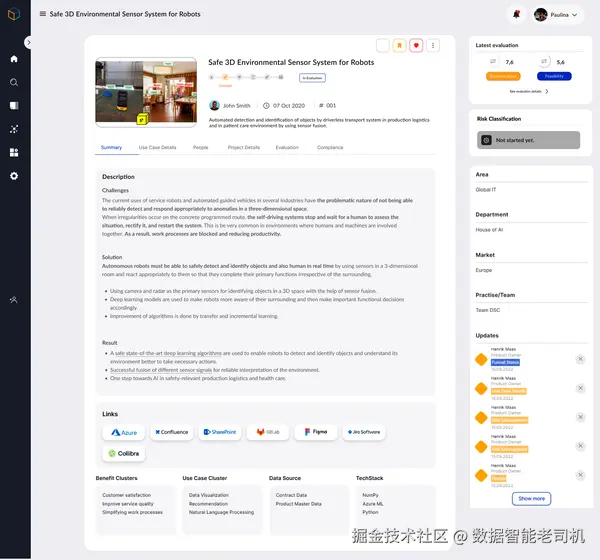Viewport: 600px width, 560px height.
Task: Click orange diamond beside Funnel Status update
Action: pyautogui.click(x=481, y=360)
